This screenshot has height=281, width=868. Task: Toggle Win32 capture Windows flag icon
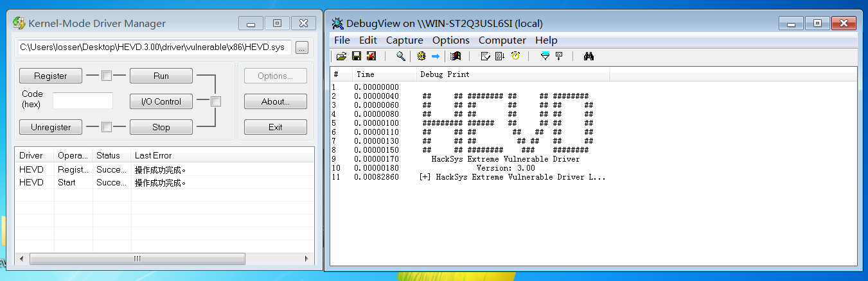456,56
